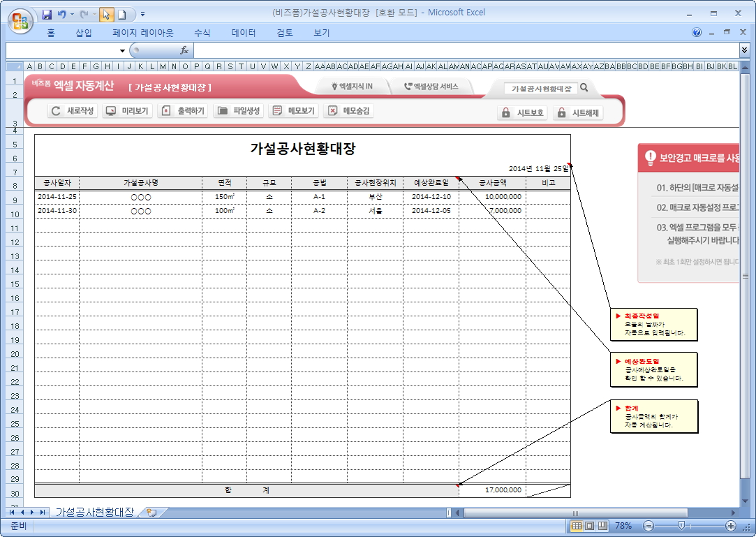Click the magnifier search icon beside 가설공사현황대장
The height and width of the screenshot is (537, 756).
click(584, 88)
